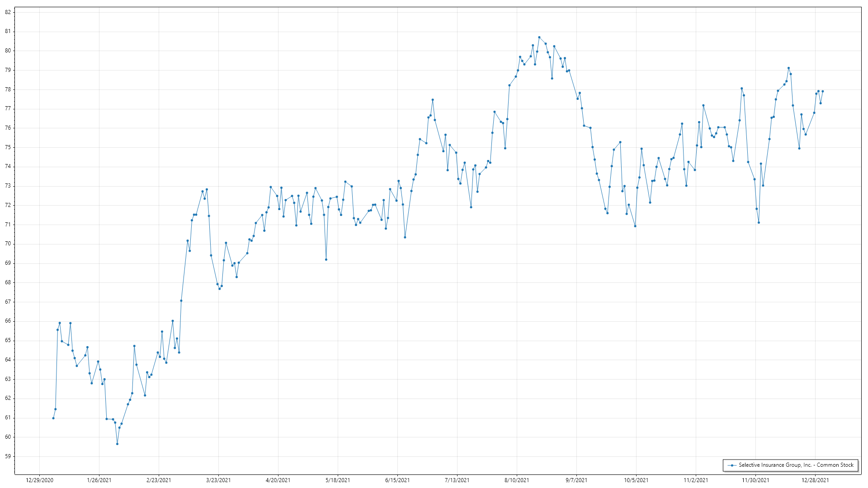The width and height of the screenshot is (868, 488).
Task: Select the 3/23/2021 date axis label
Action: tap(218, 480)
